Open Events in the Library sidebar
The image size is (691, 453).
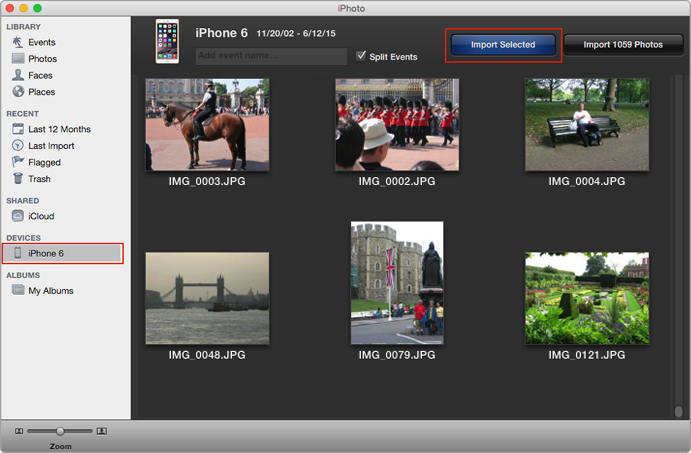pyautogui.click(x=42, y=42)
